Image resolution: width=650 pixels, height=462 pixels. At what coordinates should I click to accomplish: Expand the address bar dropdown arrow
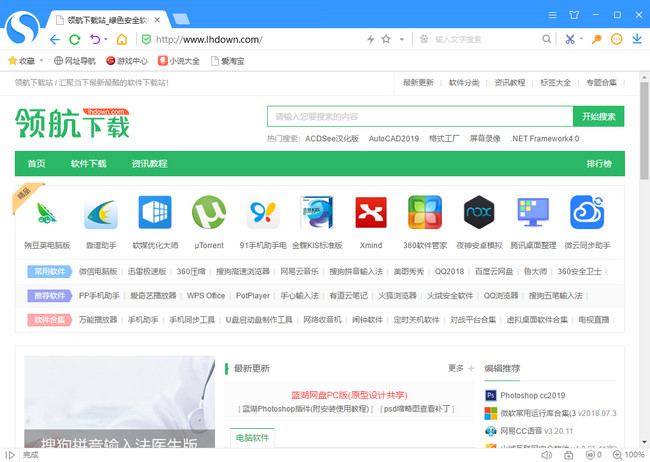pos(402,40)
